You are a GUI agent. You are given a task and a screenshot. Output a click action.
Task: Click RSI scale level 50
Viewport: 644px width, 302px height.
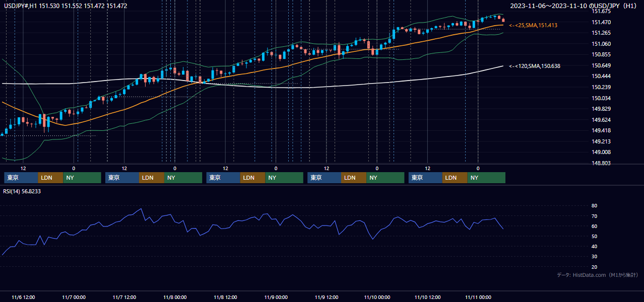(x=594, y=236)
